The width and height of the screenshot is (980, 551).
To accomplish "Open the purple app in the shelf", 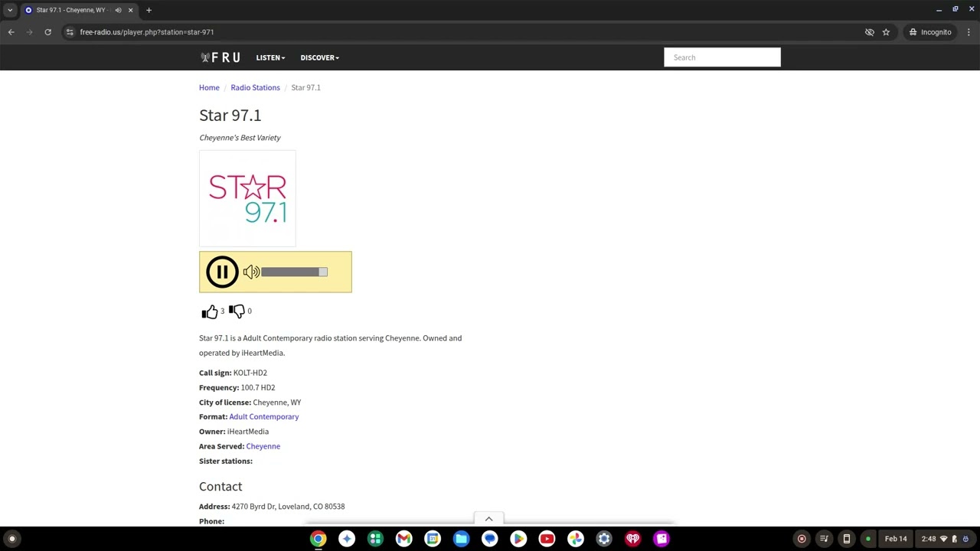I will [x=661, y=539].
